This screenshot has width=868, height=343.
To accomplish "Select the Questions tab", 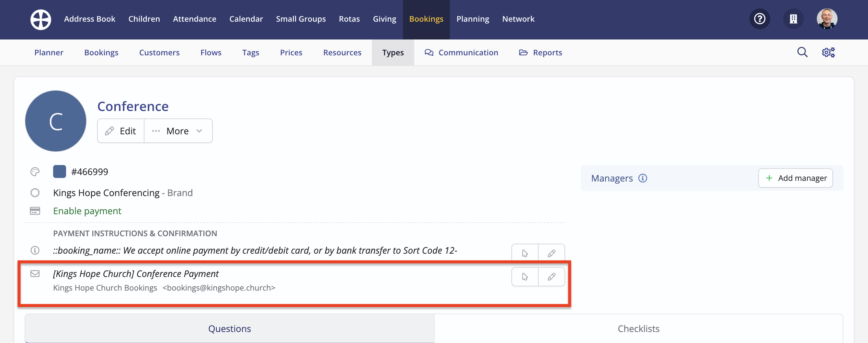I will (229, 328).
